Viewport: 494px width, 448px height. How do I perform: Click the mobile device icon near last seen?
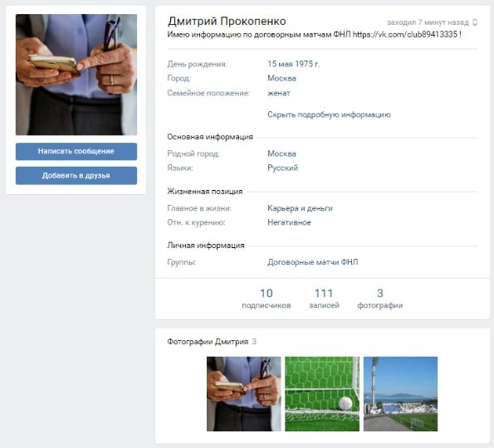click(x=475, y=22)
